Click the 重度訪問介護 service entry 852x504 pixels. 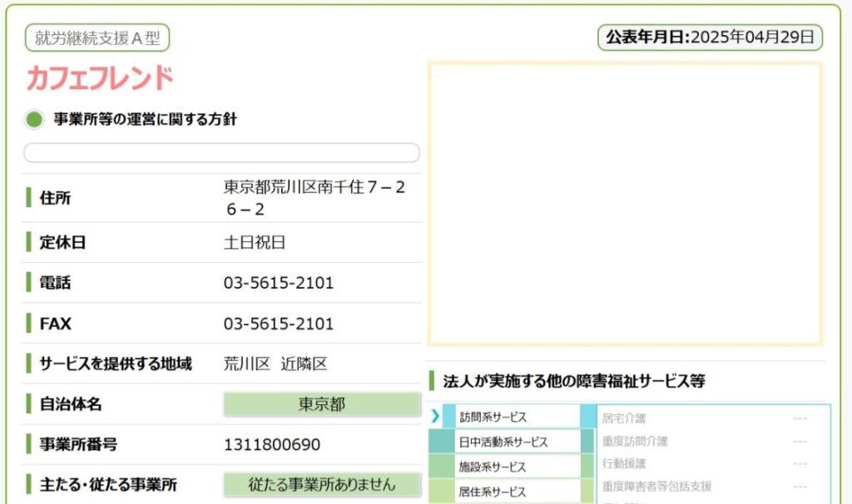635,441
